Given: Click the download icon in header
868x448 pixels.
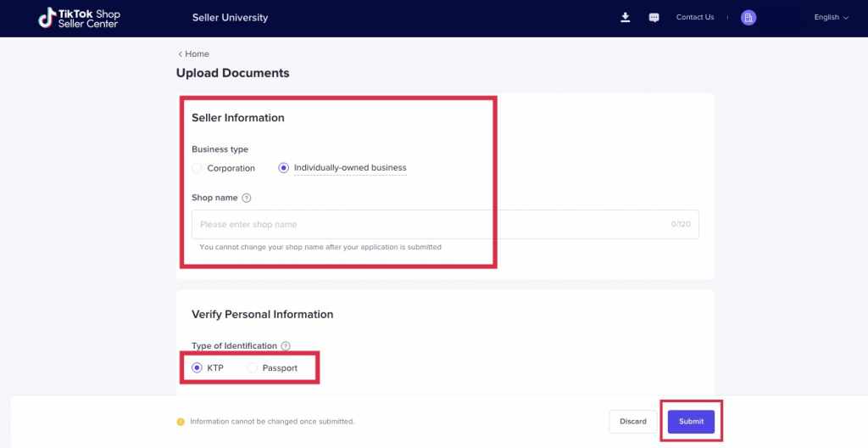Looking at the screenshot, I should pos(626,17).
